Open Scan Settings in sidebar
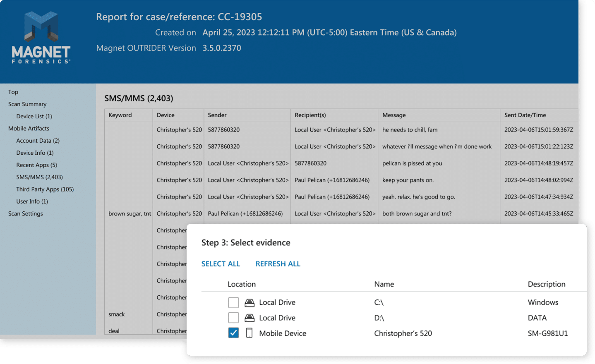Image resolution: width=595 pixels, height=364 pixels. pyautogui.click(x=26, y=214)
